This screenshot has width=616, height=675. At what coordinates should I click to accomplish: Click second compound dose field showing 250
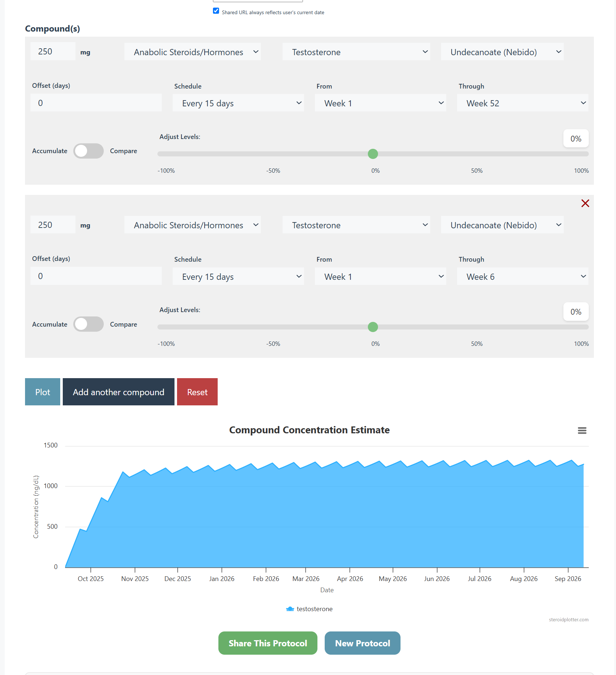[x=53, y=225]
